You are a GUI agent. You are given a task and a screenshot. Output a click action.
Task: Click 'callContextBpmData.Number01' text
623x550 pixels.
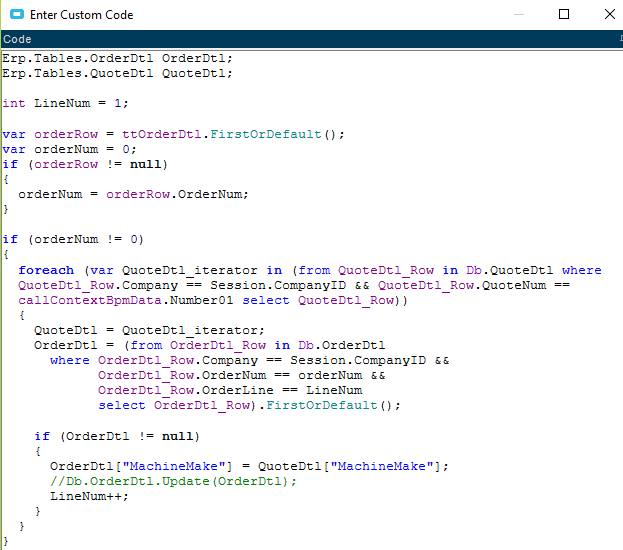[x=126, y=300]
